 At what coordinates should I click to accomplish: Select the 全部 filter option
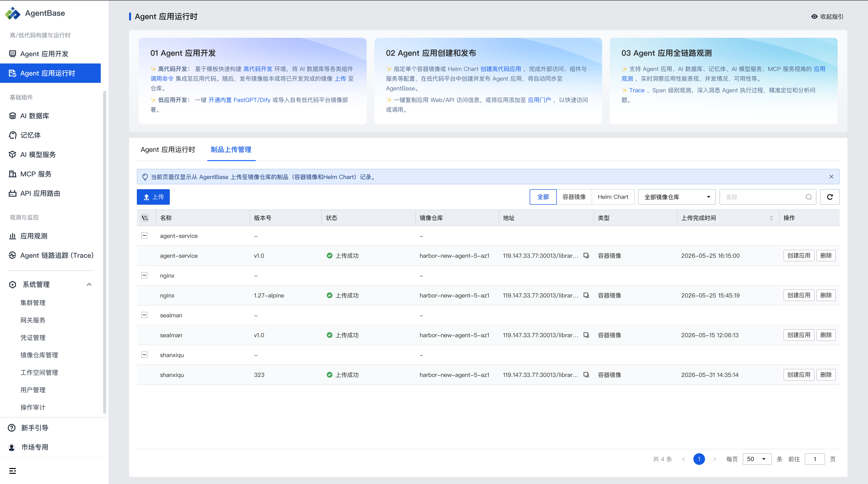pos(543,197)
